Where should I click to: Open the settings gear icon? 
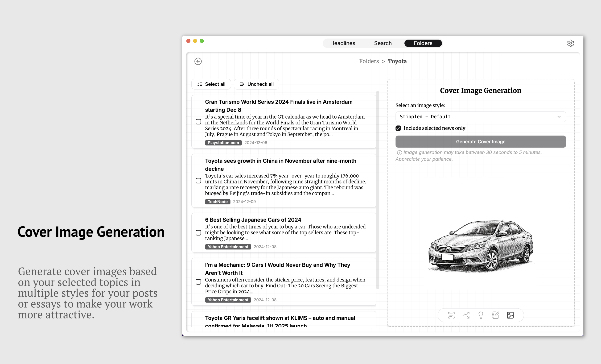click(x=570, y=43)
